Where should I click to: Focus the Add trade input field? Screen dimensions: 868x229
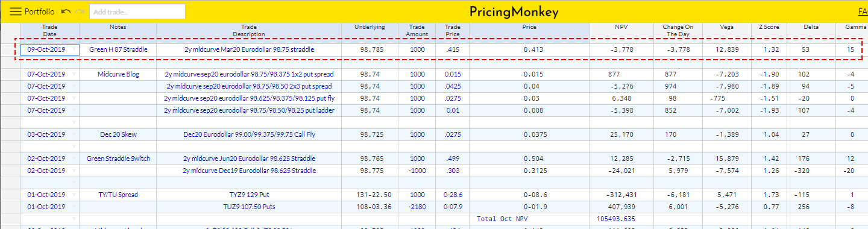click(x=137, y=11)
